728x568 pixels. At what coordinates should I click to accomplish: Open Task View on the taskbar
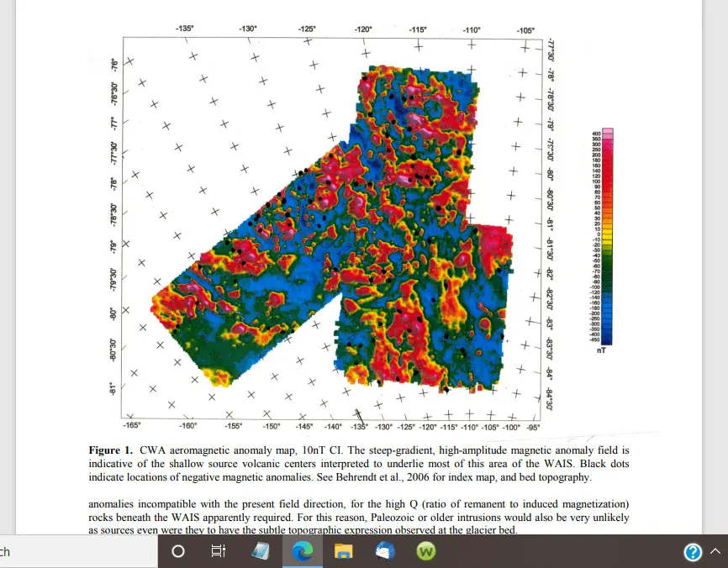(219, 551)
